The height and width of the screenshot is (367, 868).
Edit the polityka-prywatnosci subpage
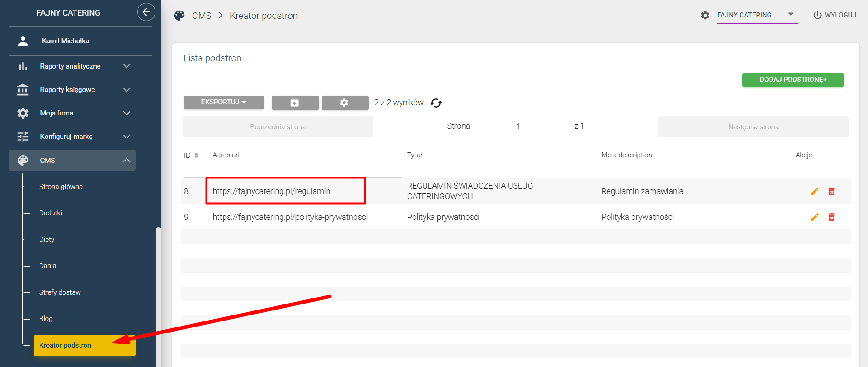815,217
